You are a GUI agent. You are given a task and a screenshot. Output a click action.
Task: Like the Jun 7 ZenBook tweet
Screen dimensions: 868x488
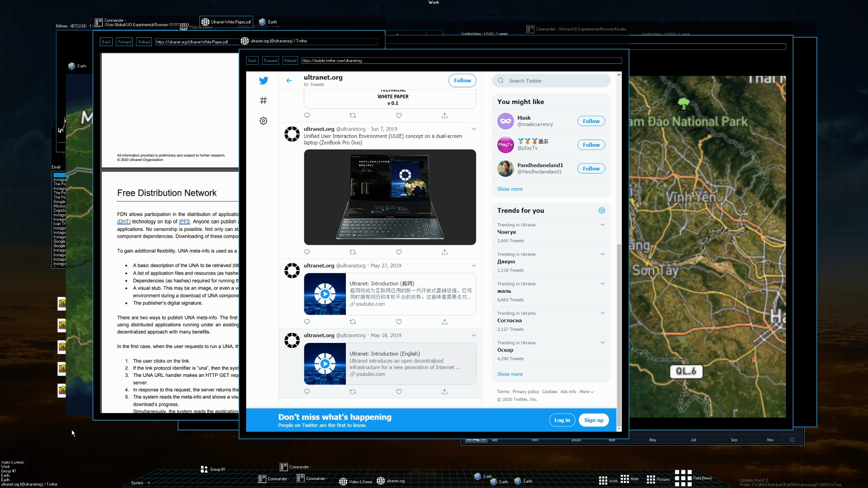399,252
